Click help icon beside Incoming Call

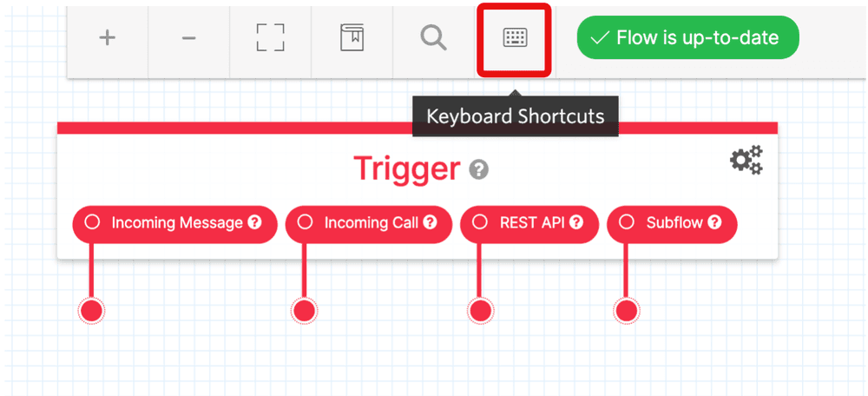tap(431, 222)
